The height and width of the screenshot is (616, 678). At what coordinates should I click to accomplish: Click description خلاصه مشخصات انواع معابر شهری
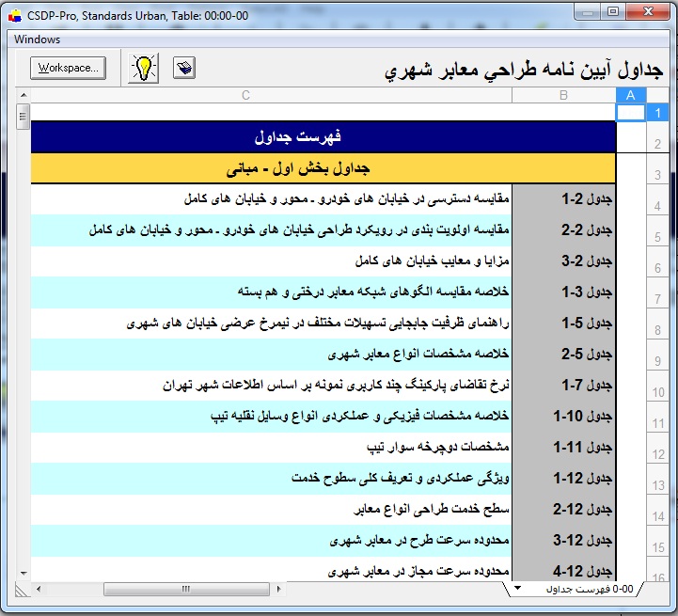click(418, 355)
